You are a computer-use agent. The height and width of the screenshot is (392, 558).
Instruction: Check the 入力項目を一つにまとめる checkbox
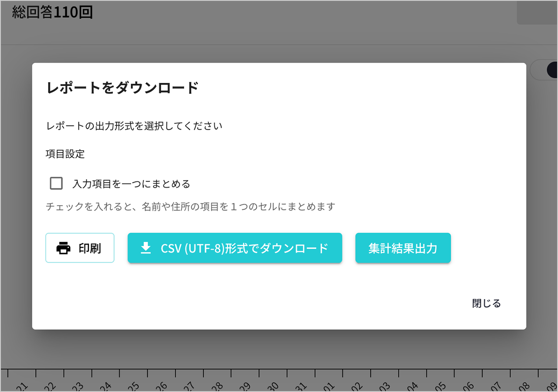(x=56, y=183)
